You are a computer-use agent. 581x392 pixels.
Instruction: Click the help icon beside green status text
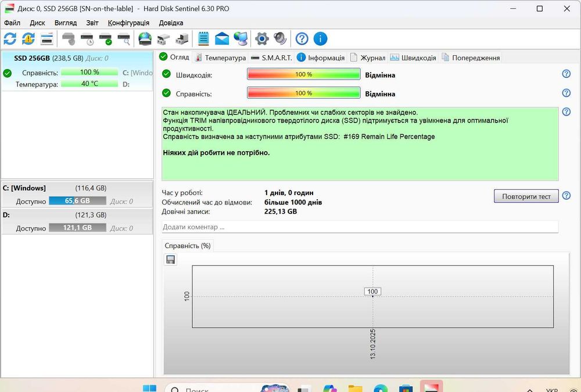[566, 112]
